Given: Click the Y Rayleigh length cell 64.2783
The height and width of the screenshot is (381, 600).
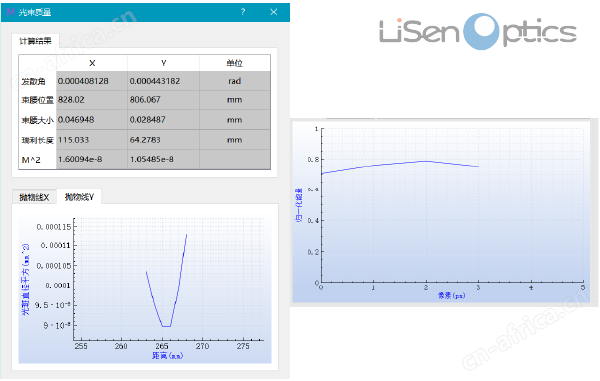Looking at the screenshot, I should click(163, 140).
